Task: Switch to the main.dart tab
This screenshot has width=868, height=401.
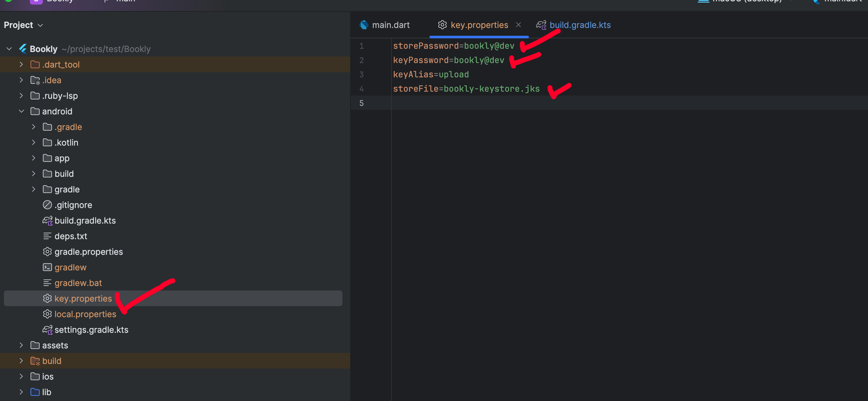Action: [385, 25]
